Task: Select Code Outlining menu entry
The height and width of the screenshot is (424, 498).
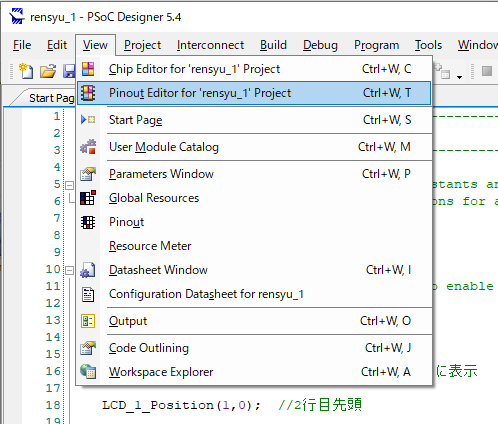Action: tap(255, 348)
